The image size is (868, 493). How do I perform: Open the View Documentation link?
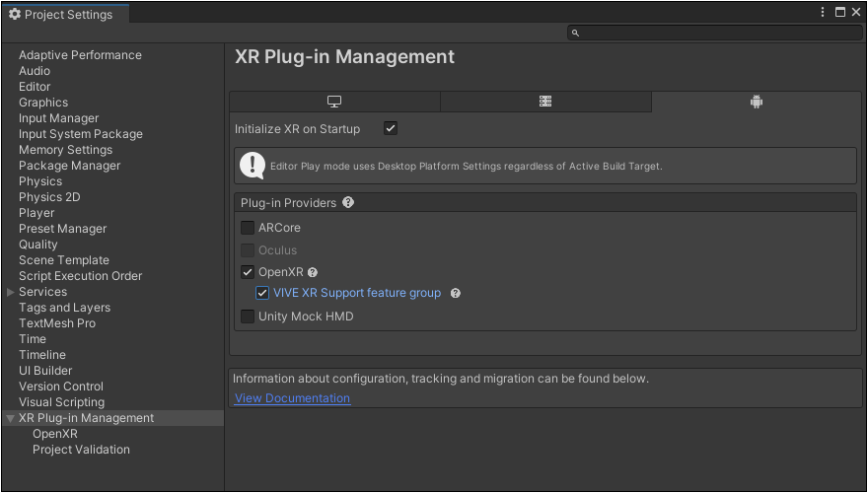click(x=292, y=398)
